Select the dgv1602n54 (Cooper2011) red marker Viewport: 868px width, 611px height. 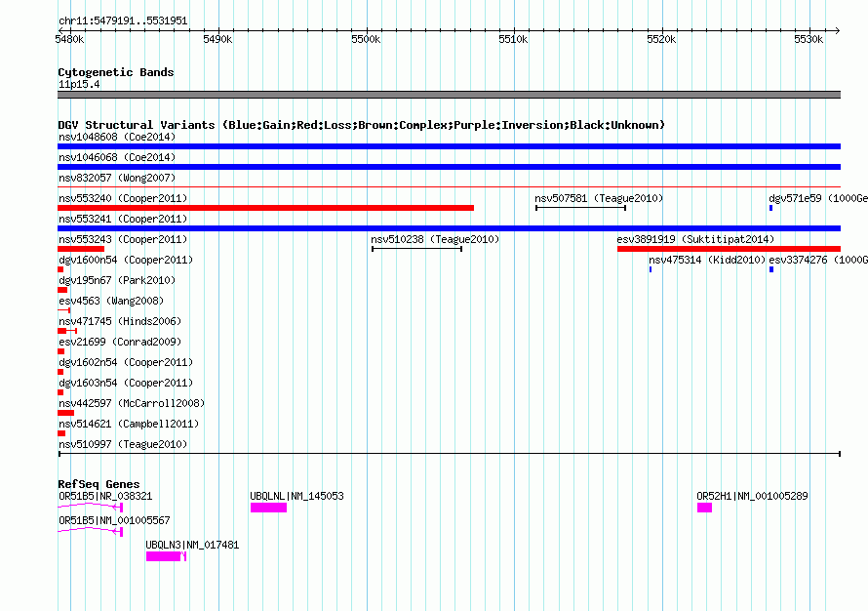[x=60, y=372]
